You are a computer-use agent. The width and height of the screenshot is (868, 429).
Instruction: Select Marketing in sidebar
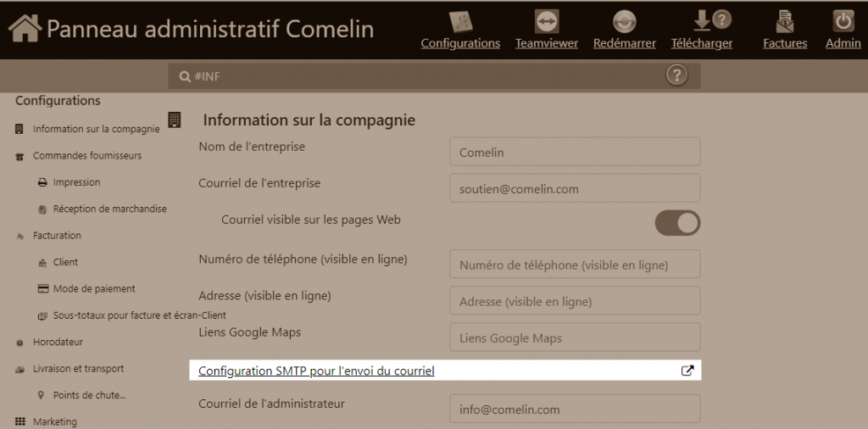[x=55, y=421]
